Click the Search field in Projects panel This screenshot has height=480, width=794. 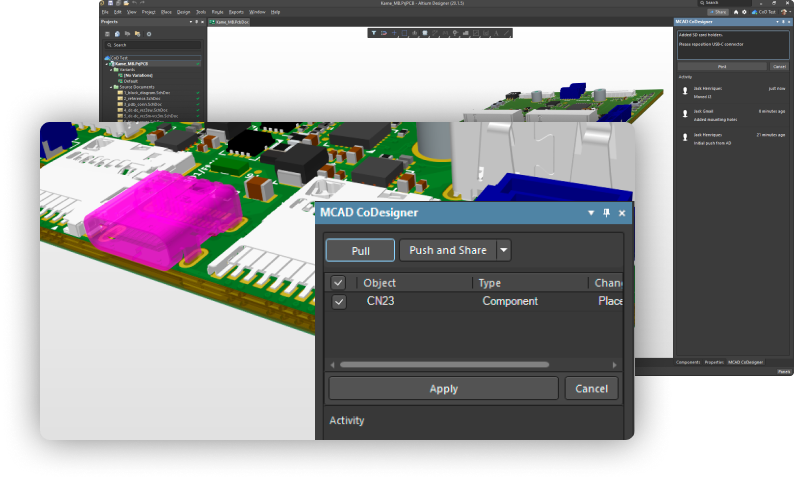[153, 45]
